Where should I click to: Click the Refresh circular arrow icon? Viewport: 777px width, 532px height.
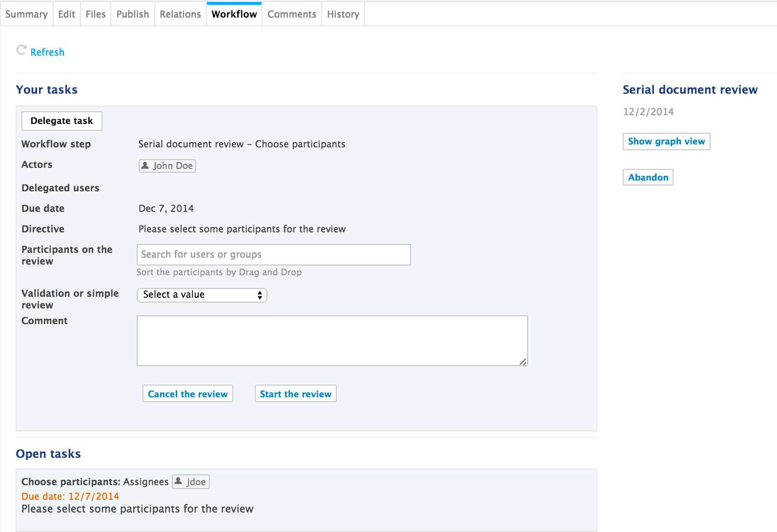pos(21,50)
